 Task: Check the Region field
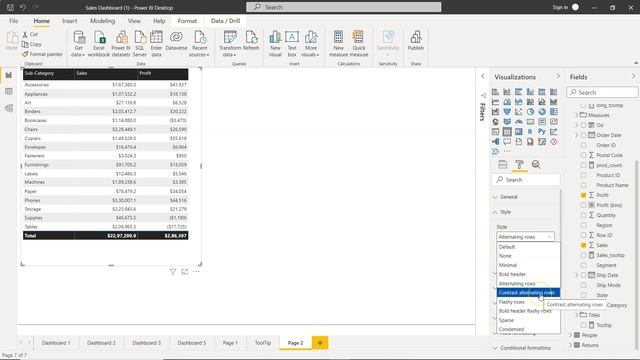point(583,225)
